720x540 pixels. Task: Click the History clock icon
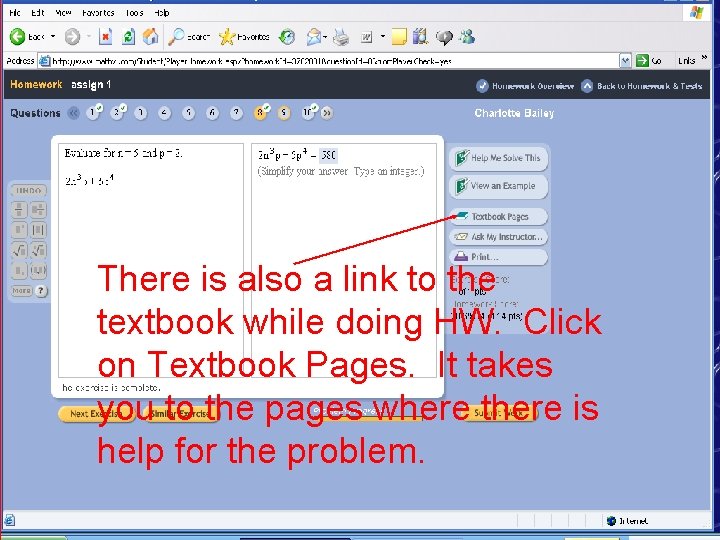(x=287, y=37)
